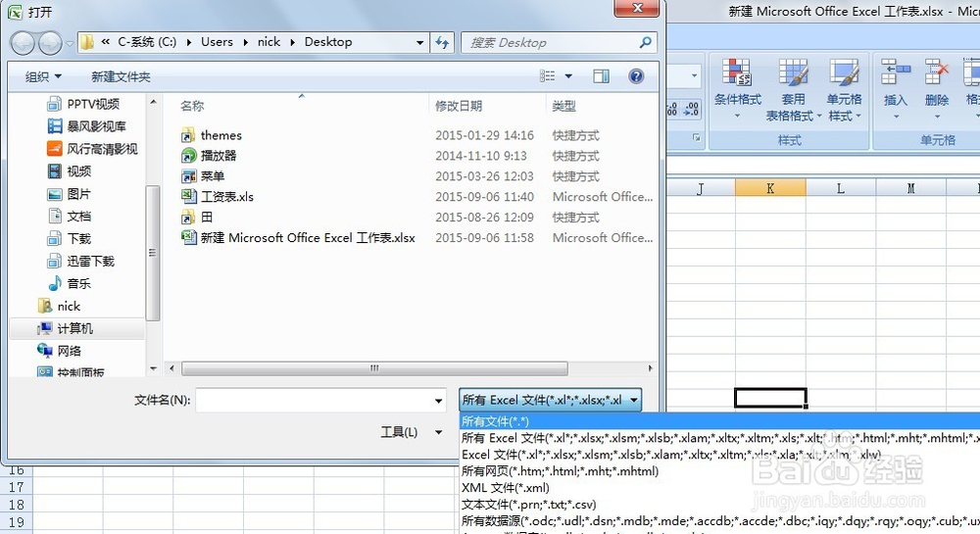
Task: Click the Users breadcrumb in the address bar
Action: tap(217, 42)
